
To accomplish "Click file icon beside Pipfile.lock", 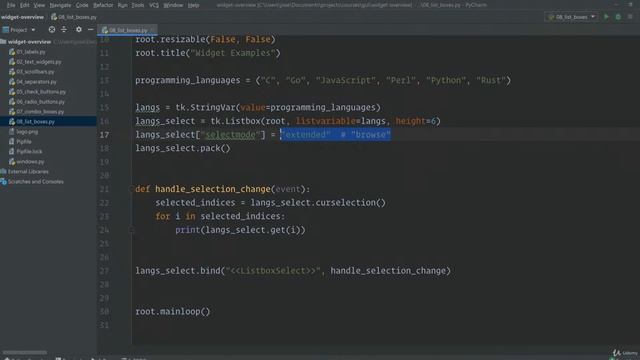I will pyautogui.click(x=12, y=151).
